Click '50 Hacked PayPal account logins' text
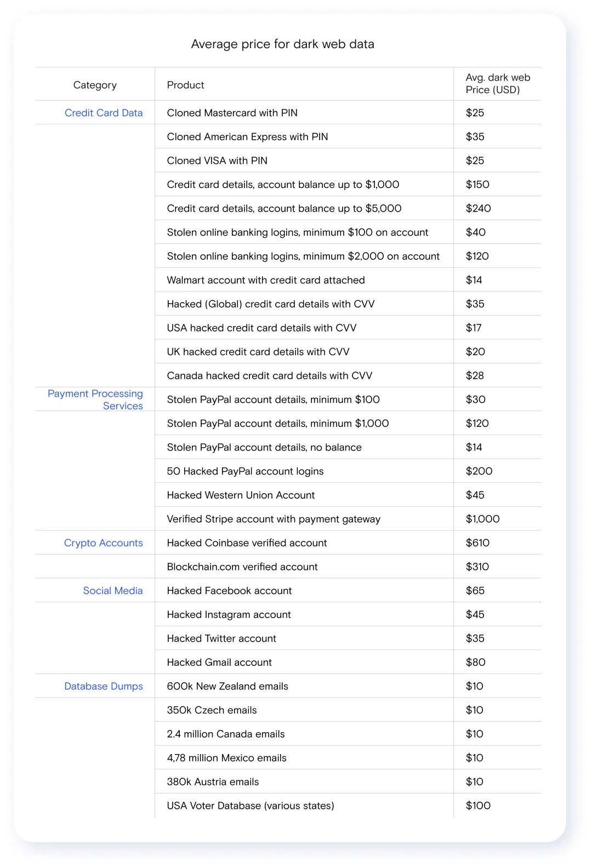 [245, 471]
